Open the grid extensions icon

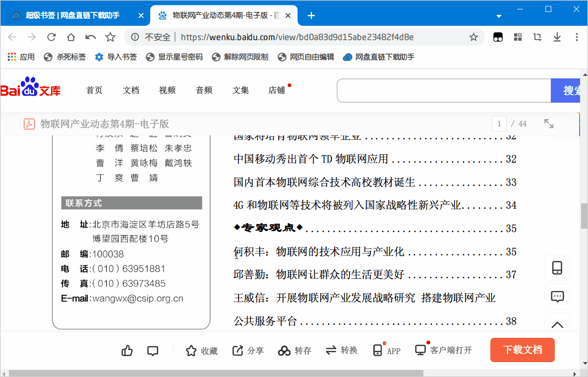(x=518, y=37)
